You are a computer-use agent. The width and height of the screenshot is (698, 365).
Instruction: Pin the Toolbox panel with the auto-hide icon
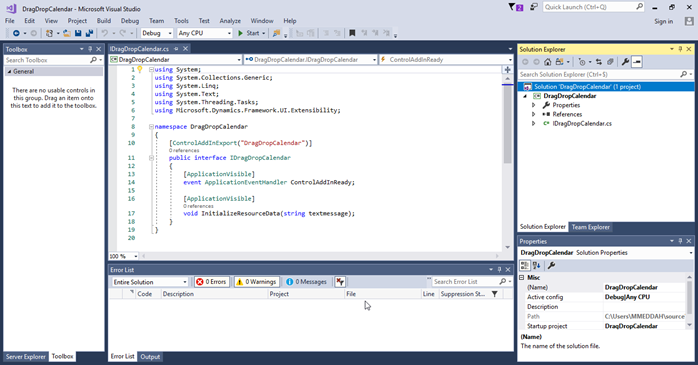pyautogui.click(x=90, y=49)
